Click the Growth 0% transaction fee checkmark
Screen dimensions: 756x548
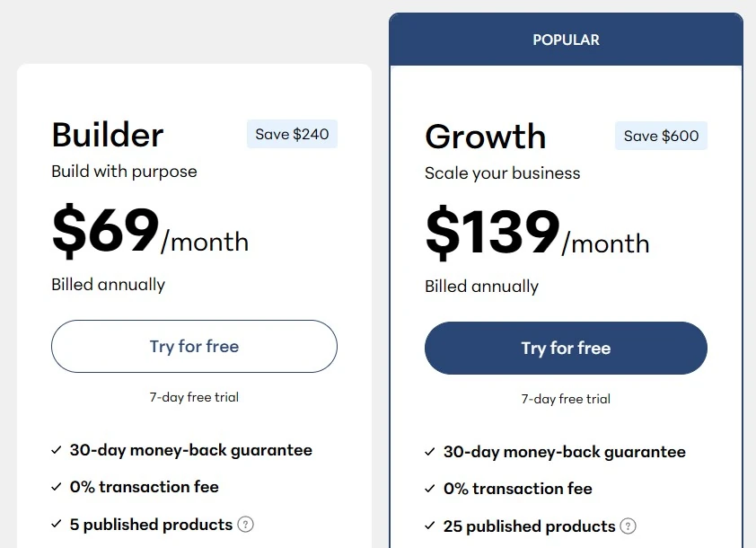[x=431, y=490]
